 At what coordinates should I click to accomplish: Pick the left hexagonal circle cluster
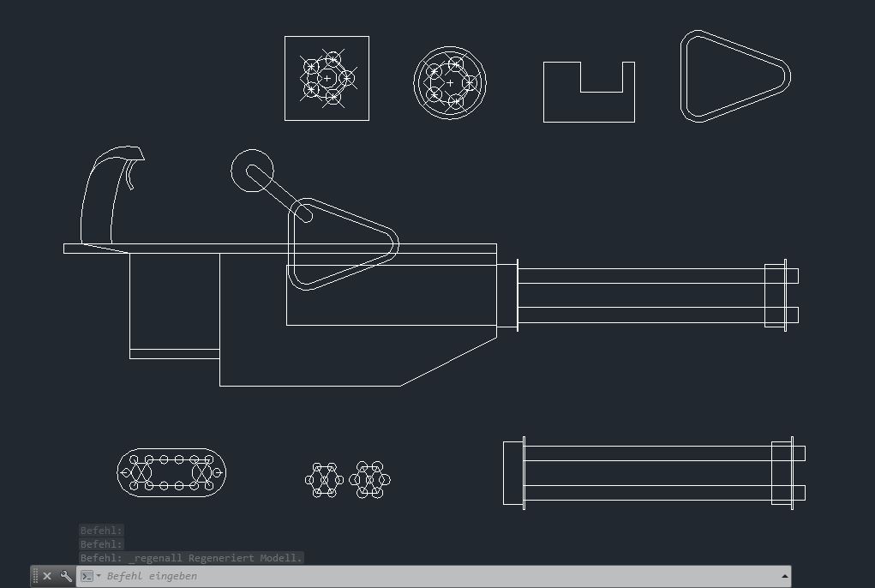tap(324, 480)
